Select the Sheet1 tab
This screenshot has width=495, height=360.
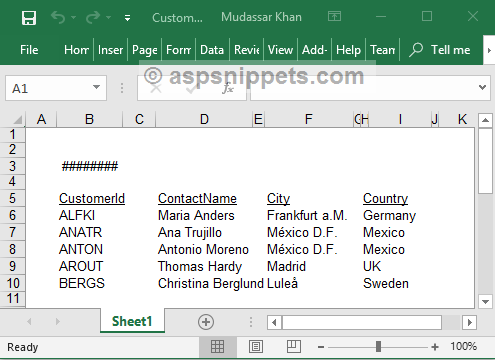coord(132,321)
